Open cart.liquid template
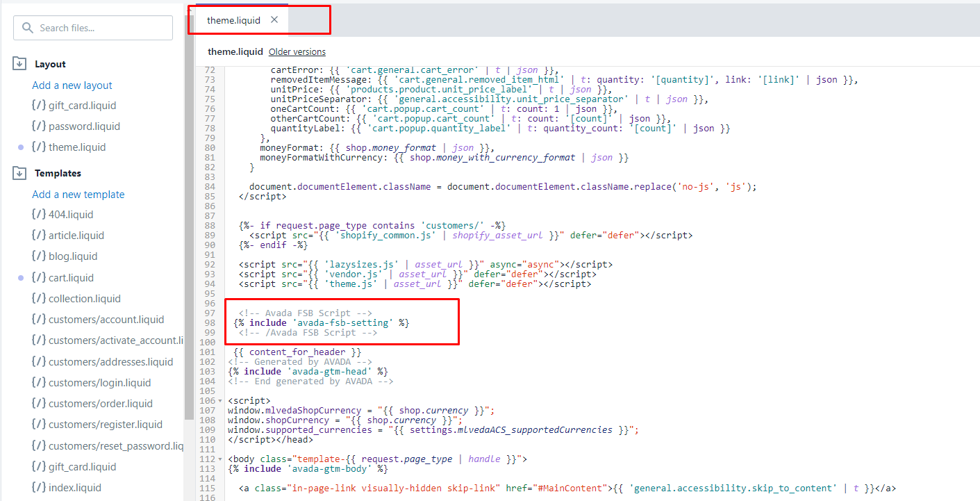Screen dimensions: 980x501 coord(71,278)
